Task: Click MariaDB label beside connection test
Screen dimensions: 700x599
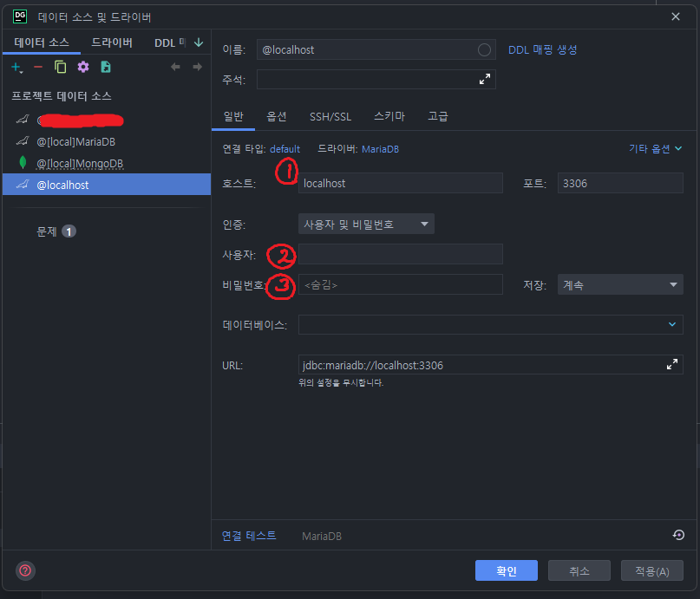Action: point(322,536)
